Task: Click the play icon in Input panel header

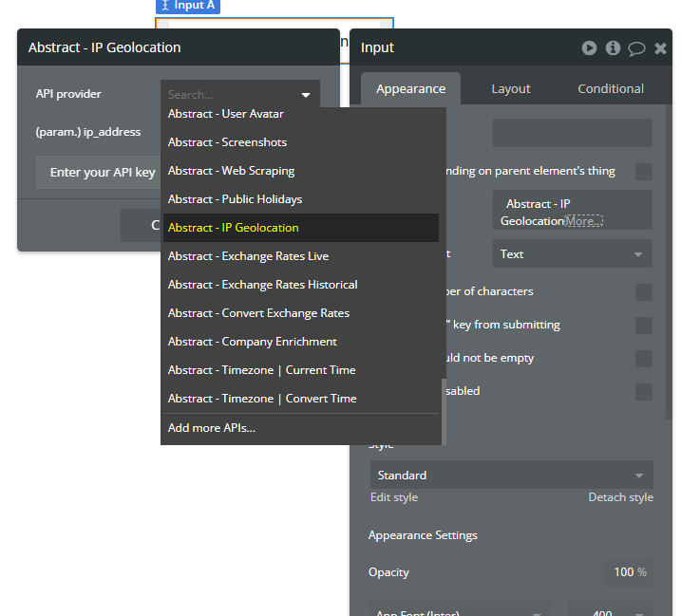Action: coord(589,47)
